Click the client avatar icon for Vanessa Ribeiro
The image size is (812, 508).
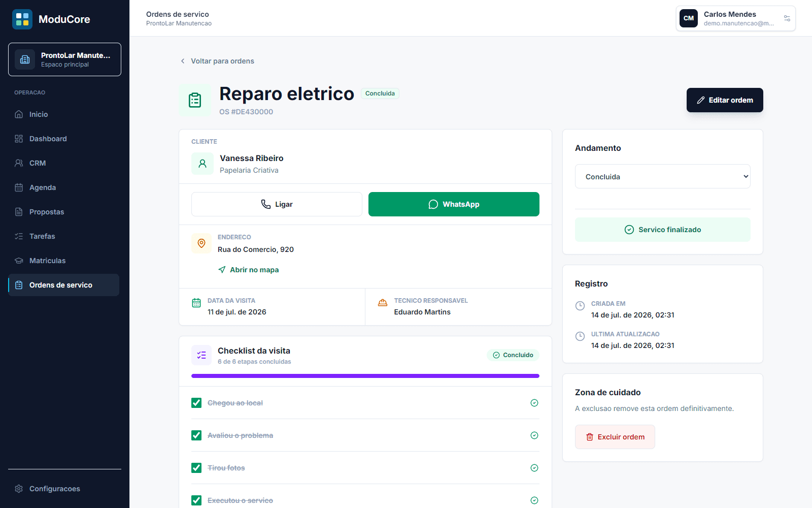point(202,164)
